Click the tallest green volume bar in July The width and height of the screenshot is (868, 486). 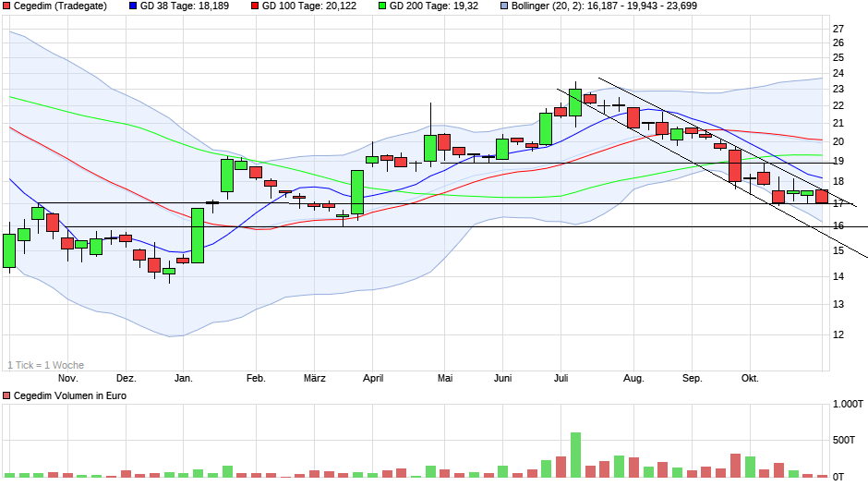[x=575, y=455]
